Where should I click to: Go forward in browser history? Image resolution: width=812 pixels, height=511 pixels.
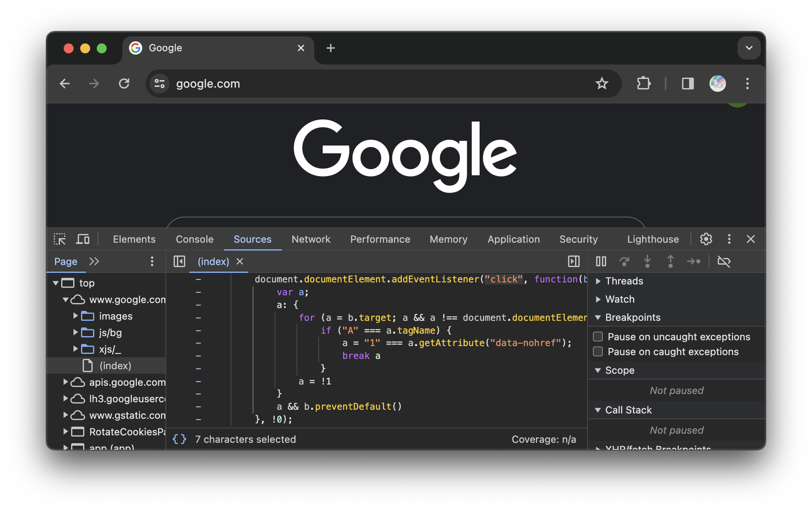tap(94, 84)
